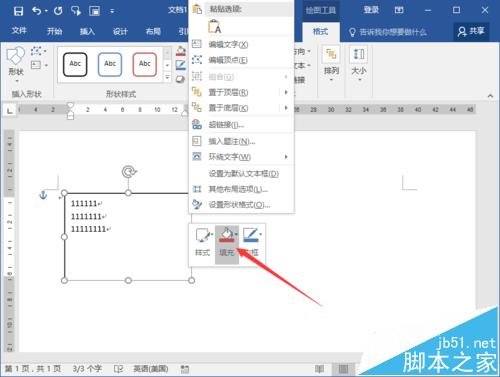Select the blue outline Abc shape style

pos(110,64)
